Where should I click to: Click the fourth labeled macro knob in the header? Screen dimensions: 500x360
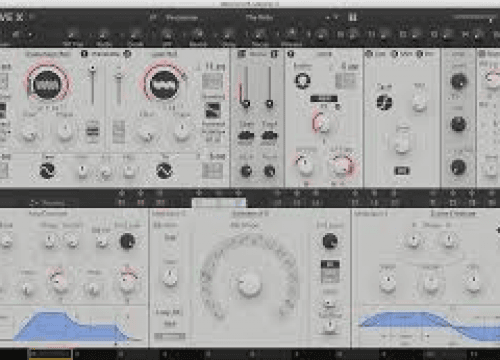point(167,35)
